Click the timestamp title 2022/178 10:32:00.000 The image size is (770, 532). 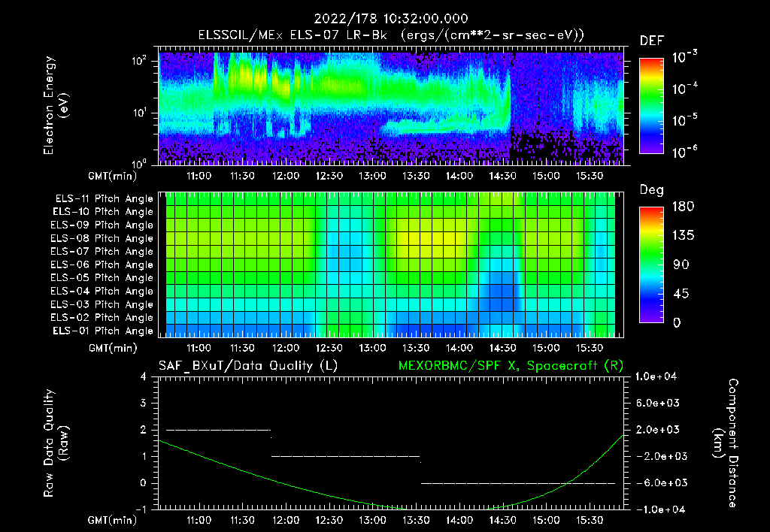391,19
